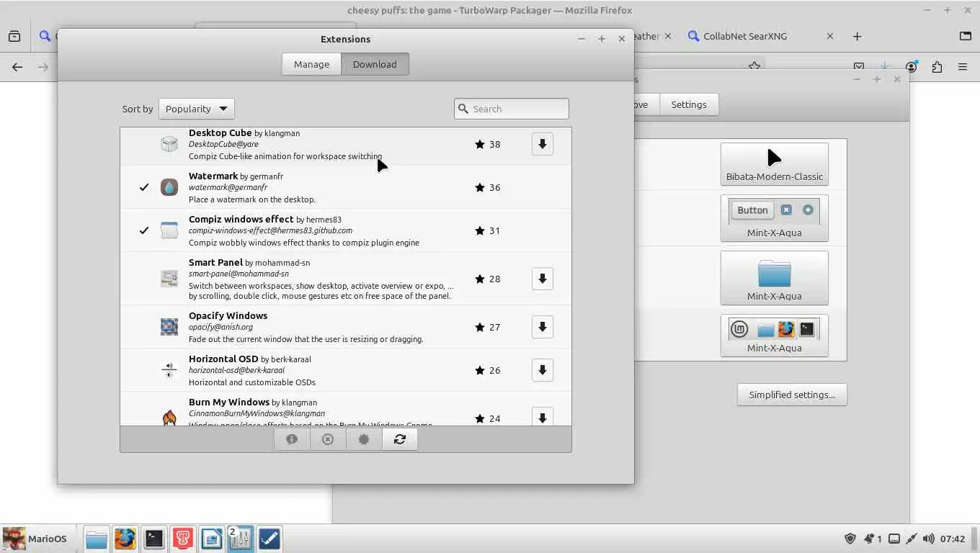Click the opacify@anish.org UUID text
This screenshot has width=980, height=553.
(220, 327)
